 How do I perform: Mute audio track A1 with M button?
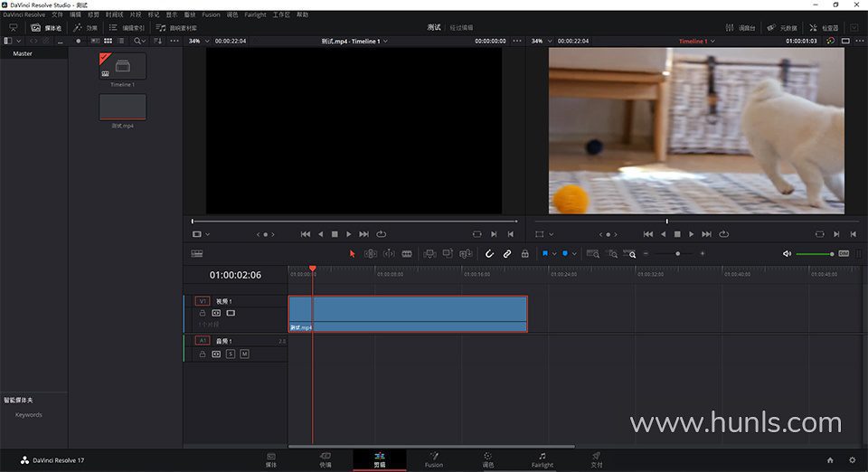(x=245, y=354)
